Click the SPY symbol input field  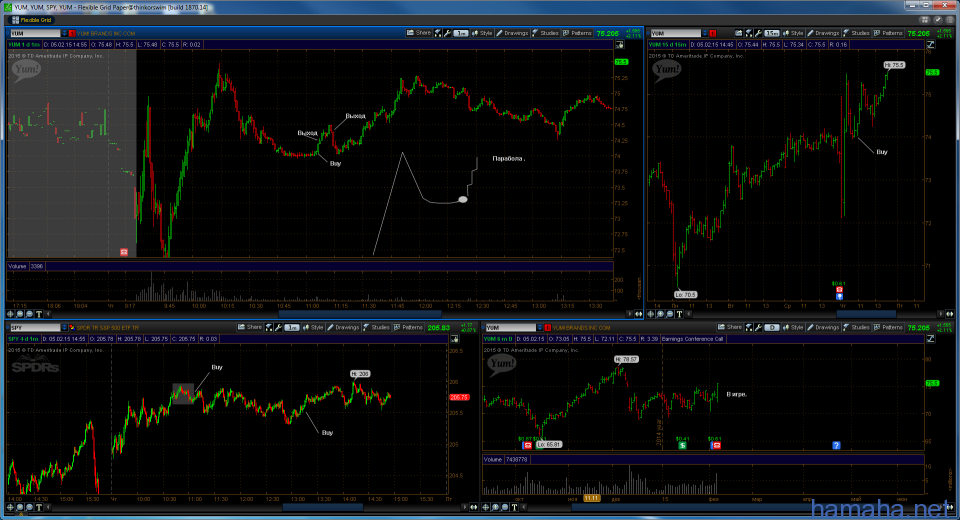[35, 328]
